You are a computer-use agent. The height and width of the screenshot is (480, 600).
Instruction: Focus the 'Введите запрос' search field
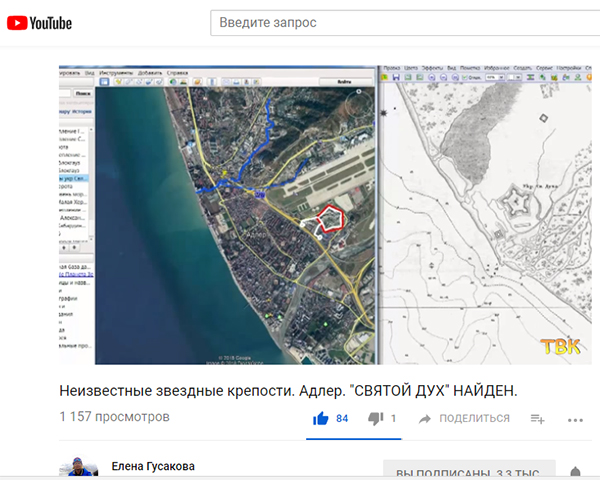point(405,23)
